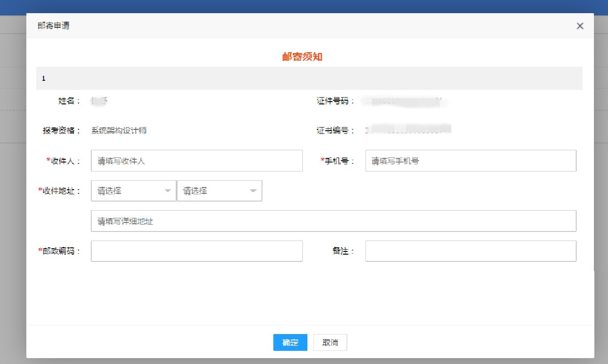Viewport: 608px width, 364px height.
Task: Open the second 请选择 address dropdown
Action: 219,191
